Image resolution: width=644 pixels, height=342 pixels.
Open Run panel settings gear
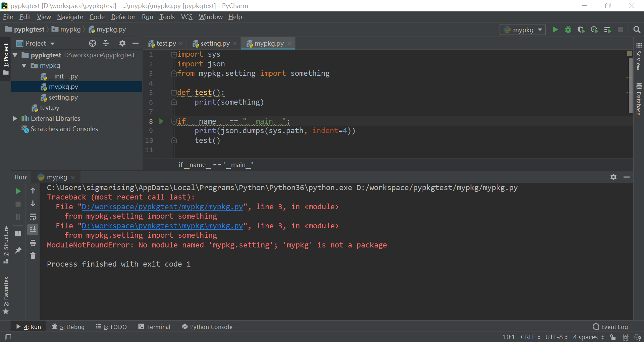[x=613, y=177]
